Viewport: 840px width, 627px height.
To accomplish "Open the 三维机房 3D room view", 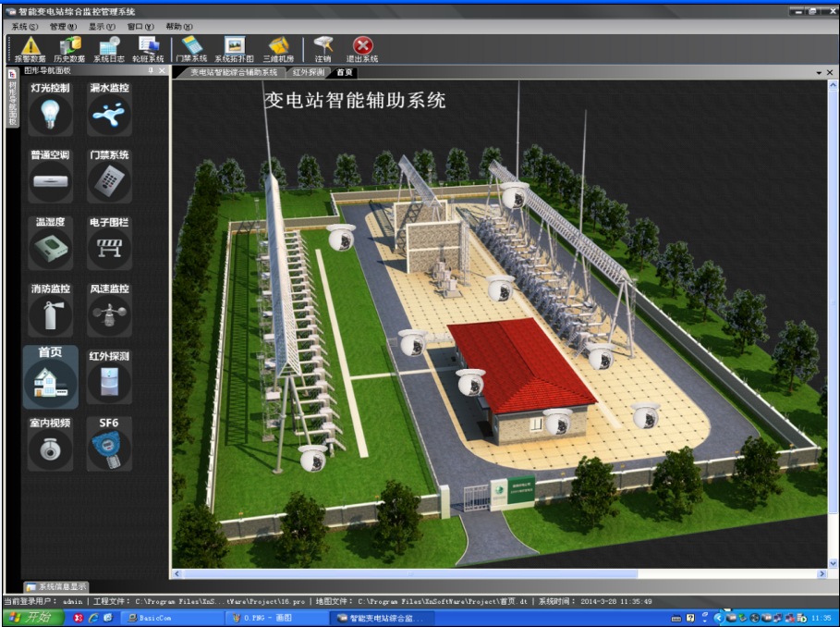I will (278, 48).
